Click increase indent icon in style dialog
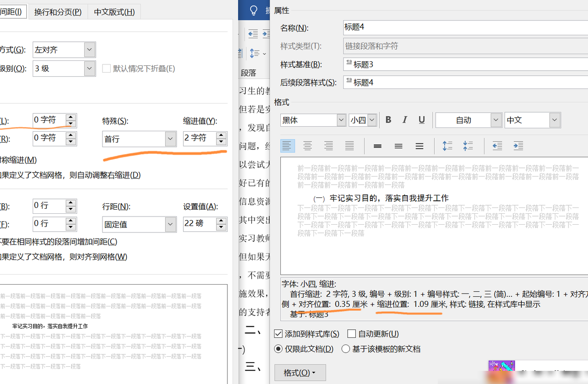This screenshot has height=384, width=588. (x=518, y=146)
